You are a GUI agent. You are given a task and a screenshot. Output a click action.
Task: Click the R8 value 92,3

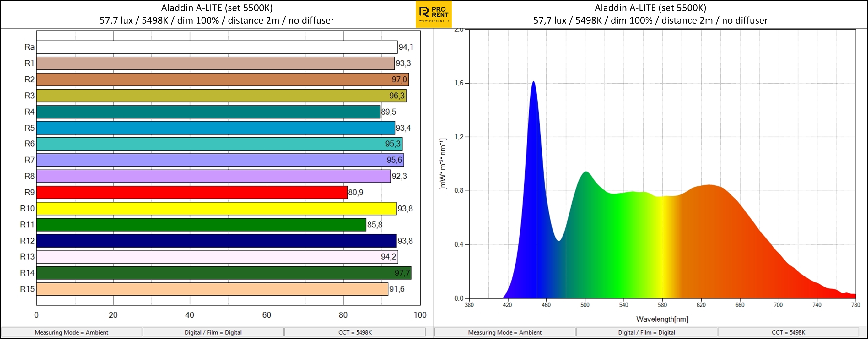tap(399, 177)
